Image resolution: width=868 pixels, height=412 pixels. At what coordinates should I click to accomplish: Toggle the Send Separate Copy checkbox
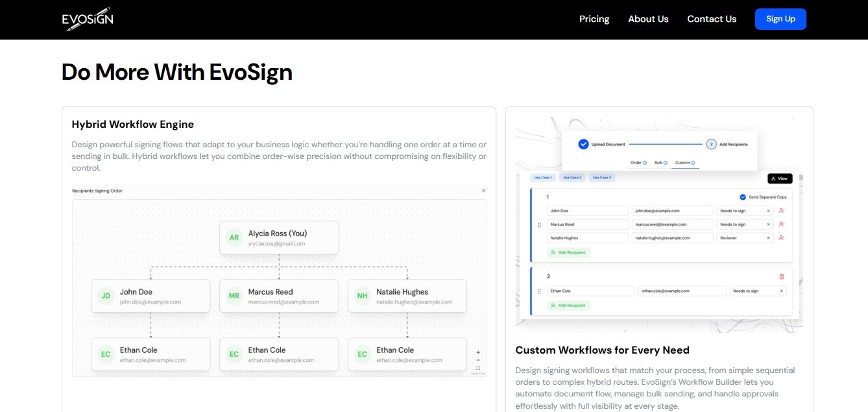[743, 197]
